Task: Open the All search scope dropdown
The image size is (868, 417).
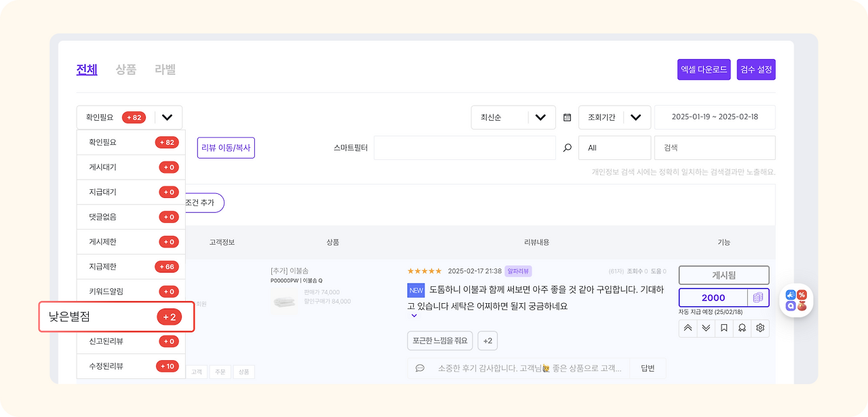Action: (614, 147)
